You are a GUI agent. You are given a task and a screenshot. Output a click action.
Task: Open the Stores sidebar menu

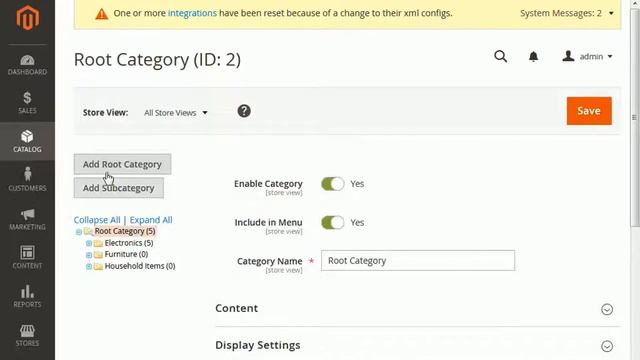[27, 335]
